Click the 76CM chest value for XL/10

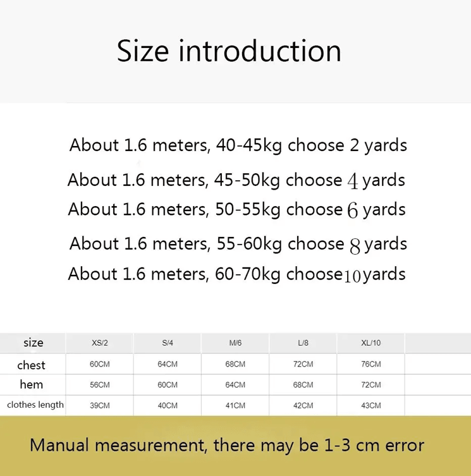tap(370, 364)
